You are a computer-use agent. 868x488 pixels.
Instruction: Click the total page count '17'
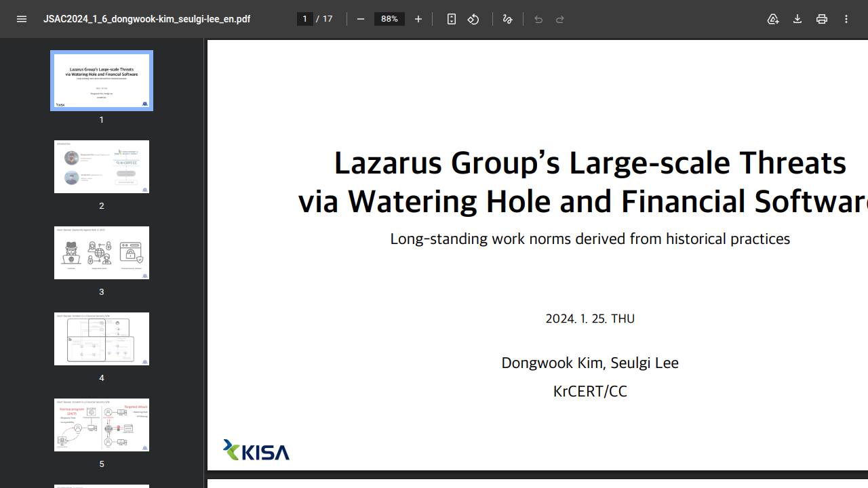tap(328, 19)
